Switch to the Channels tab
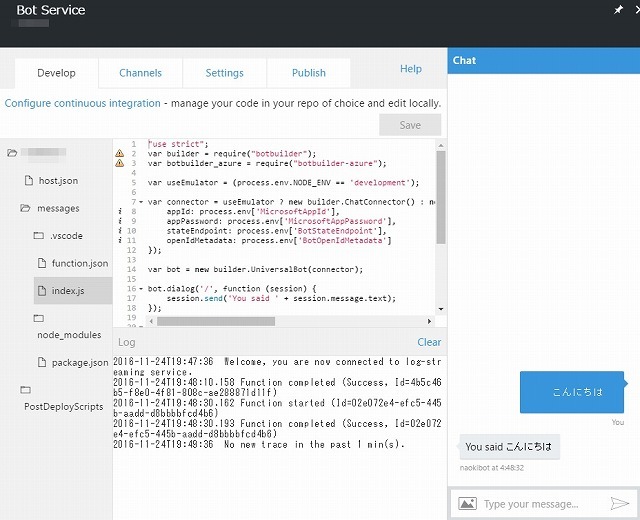 140,73
